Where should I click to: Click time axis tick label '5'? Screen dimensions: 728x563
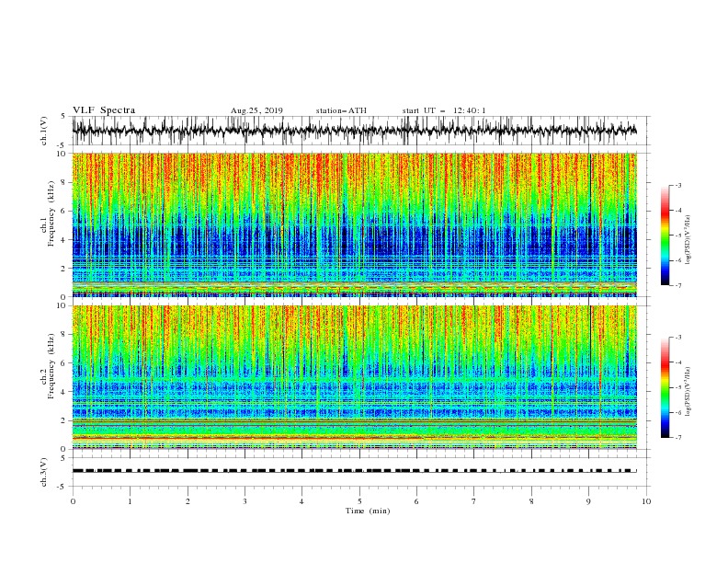pyautogui.click(x=359, y=501)
